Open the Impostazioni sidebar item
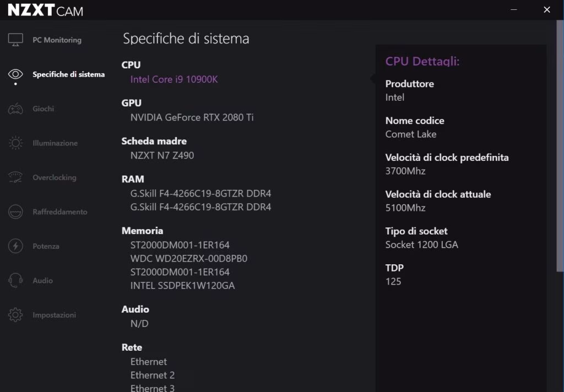This screenshot has height=392, width=564. pyautogui.click(x=54, y=315)
